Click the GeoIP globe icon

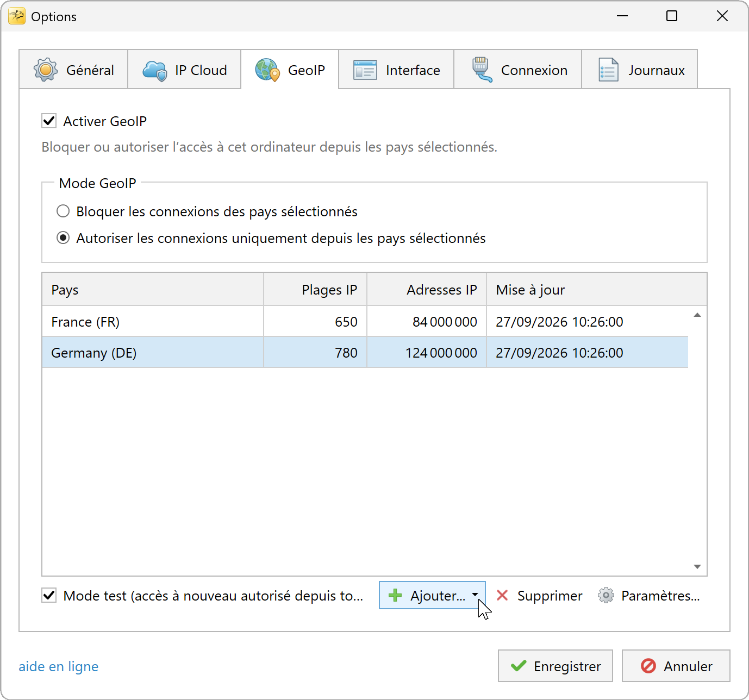point(267,70)
